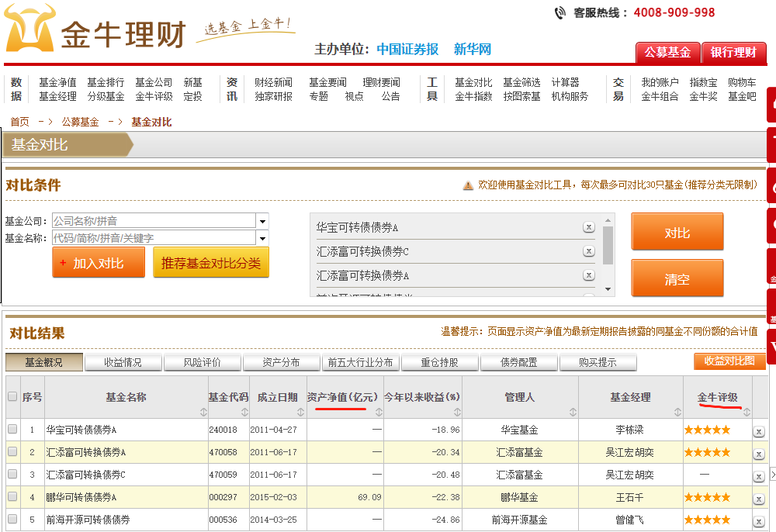Remove 华宝可转债债券A from the comparison list

(x=589, y=226)
